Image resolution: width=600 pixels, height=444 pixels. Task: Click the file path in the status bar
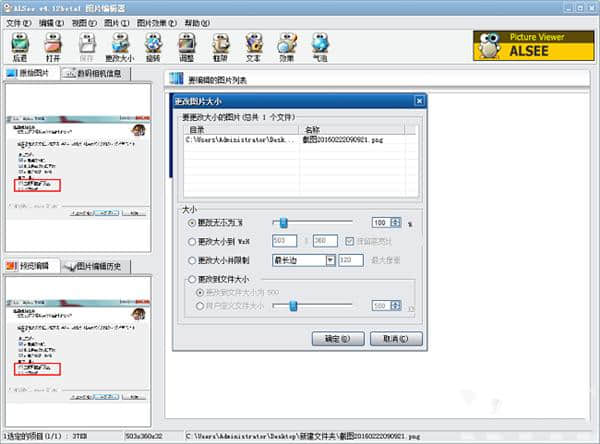pos(303,436)
